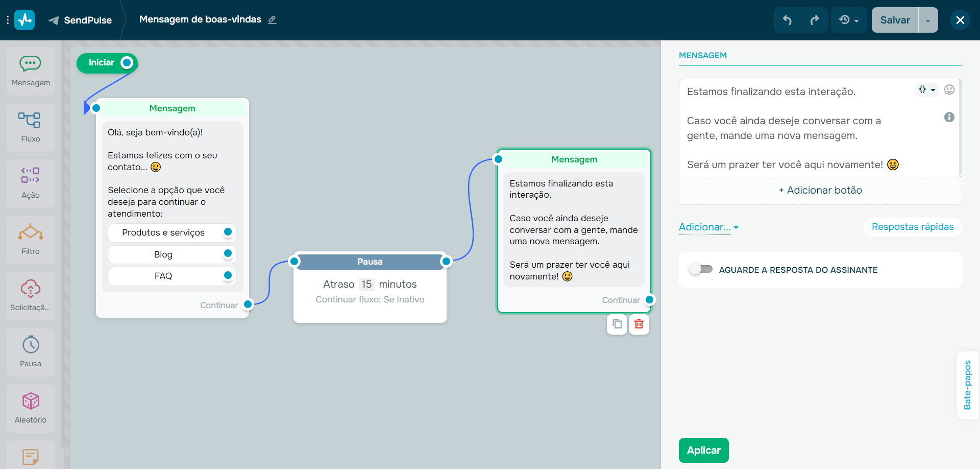Image resolution: width=980 pixels, height=469 pixels.
Task: Open the SendPulse bot breadcrumb
Action: 80,20
